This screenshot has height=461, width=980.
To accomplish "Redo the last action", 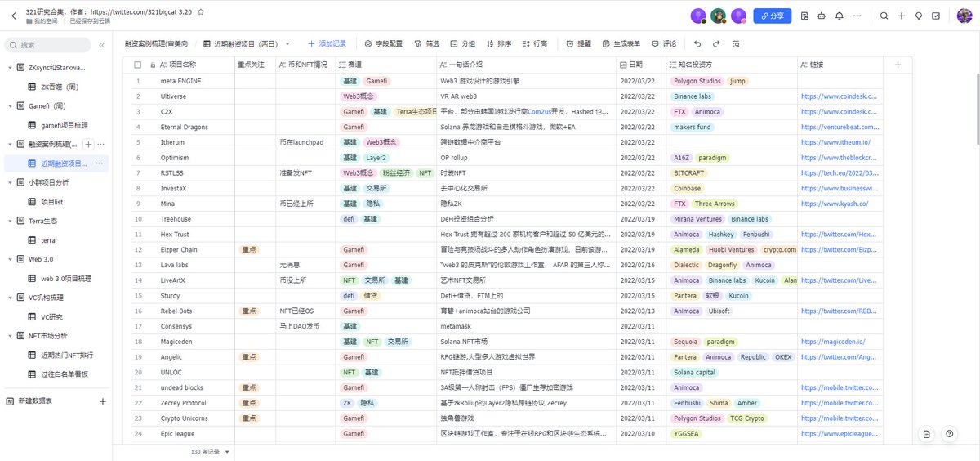I will point(716,43).
